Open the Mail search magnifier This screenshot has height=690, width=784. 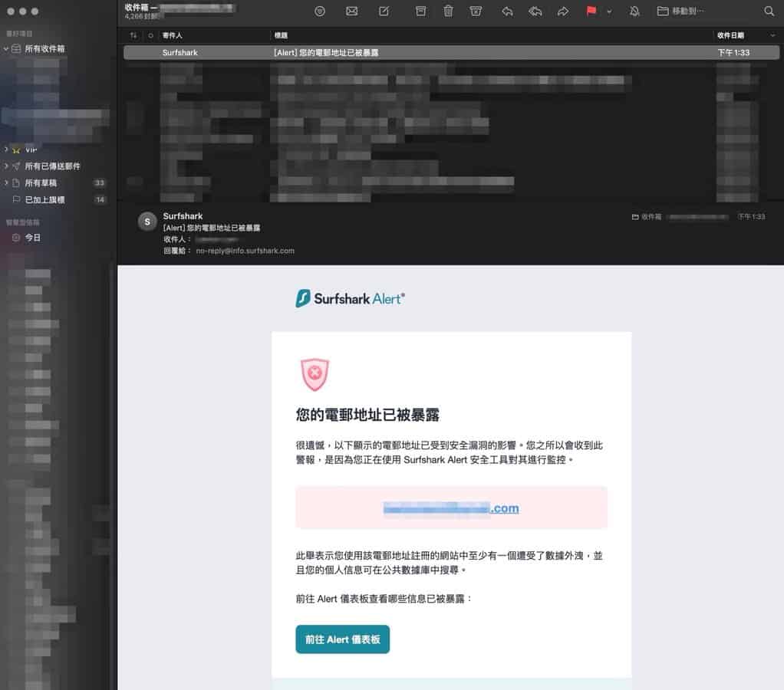pyautogui.click(x=769, y=11)
